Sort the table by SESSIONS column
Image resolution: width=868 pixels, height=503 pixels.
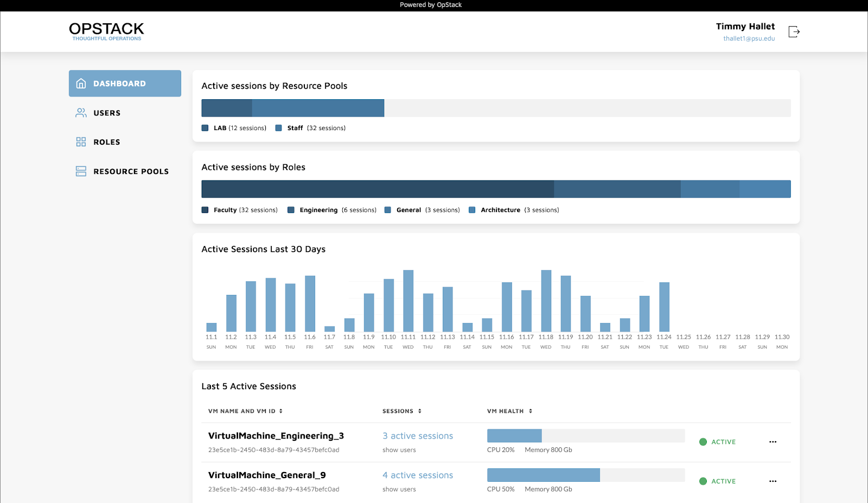(419, 411)
